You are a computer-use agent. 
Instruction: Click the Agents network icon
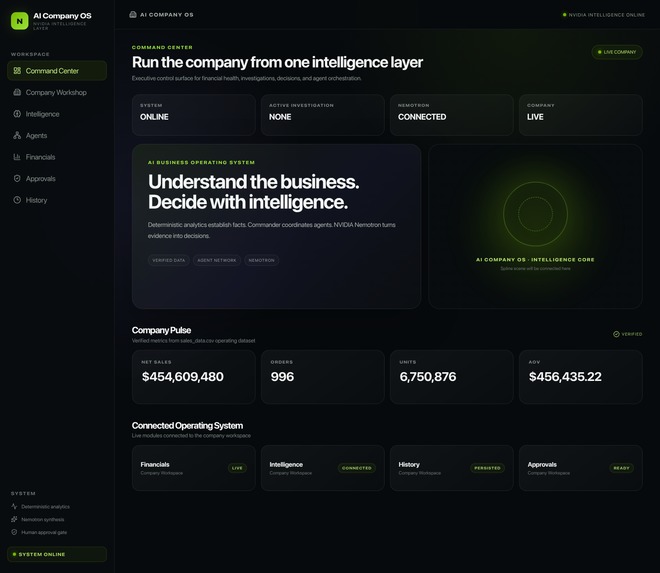click(17, 135)
